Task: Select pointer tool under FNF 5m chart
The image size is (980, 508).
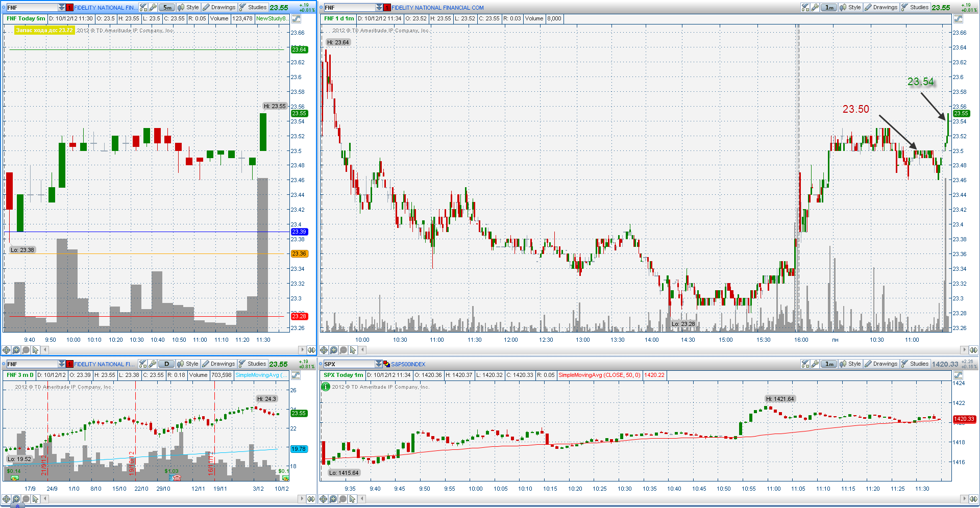Action: pos(35,350)
